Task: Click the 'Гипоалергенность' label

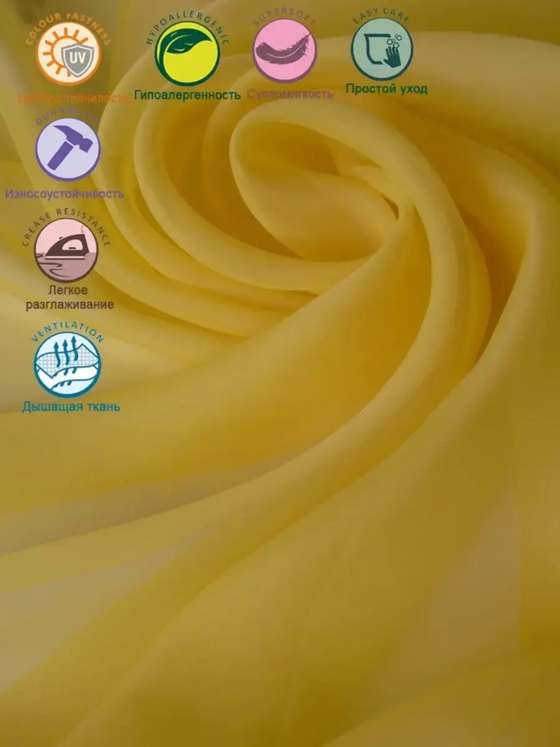Action: pyautogui.click(x=187, y=95)
